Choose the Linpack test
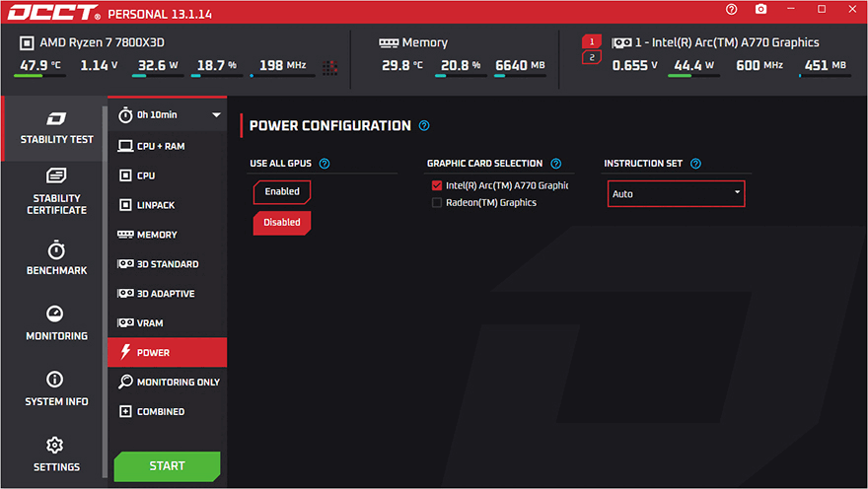868x489 pixels. click(167, 205)
